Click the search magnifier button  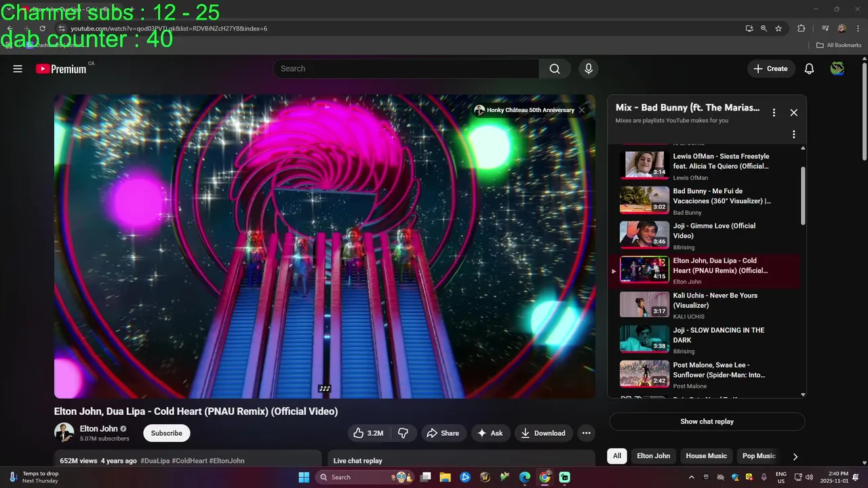click(555, 68)
